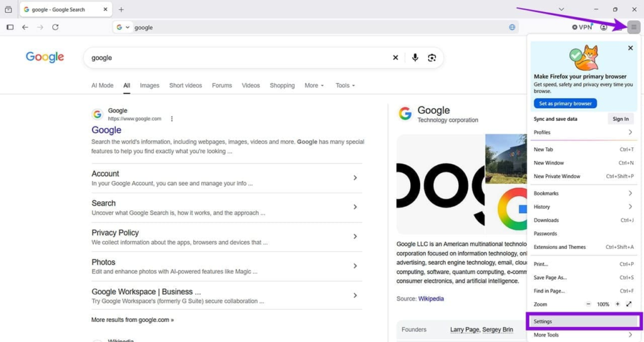
Task: Open the search engine selector in address bar
Action: click(x=123, y=27)
